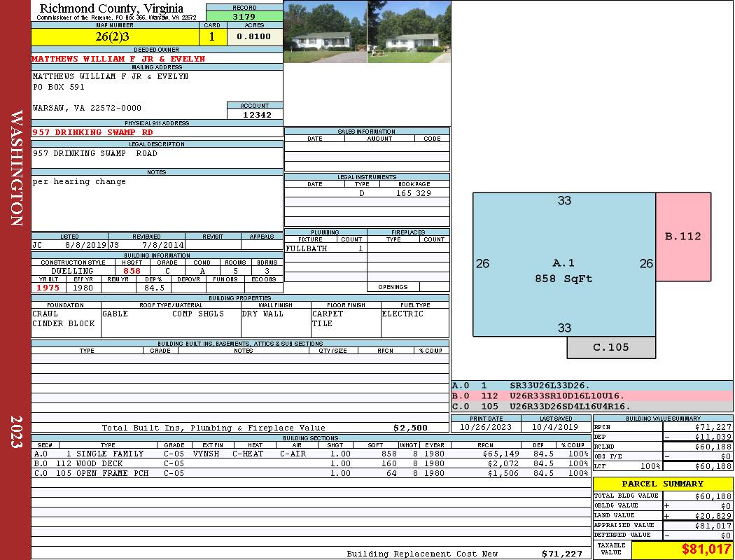Click the left house photo thumbnail
Image resolution: width=735 pixels, height=560 pixels.
[325, 32]
